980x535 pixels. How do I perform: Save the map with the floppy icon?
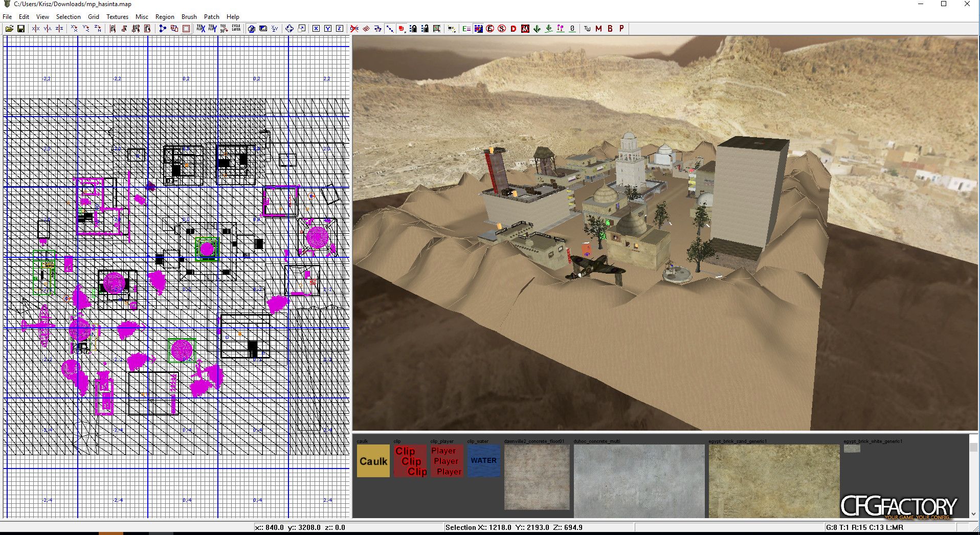coord(21,29)
